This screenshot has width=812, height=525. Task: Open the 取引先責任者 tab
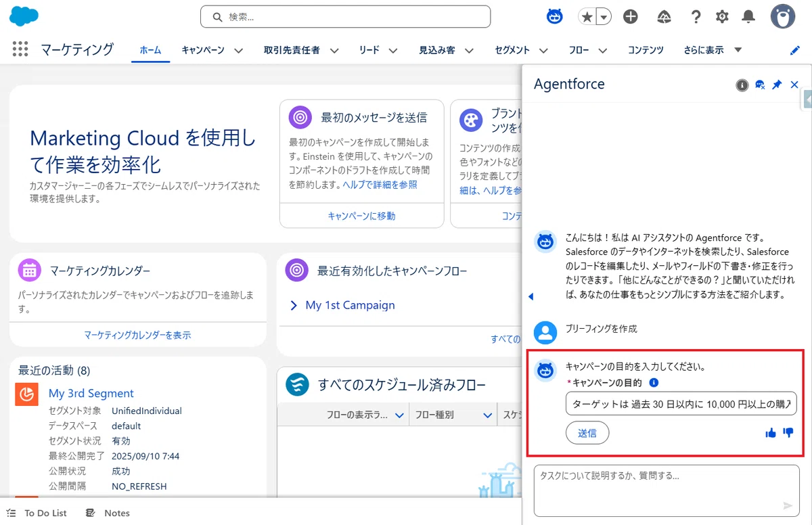(292, 50)
